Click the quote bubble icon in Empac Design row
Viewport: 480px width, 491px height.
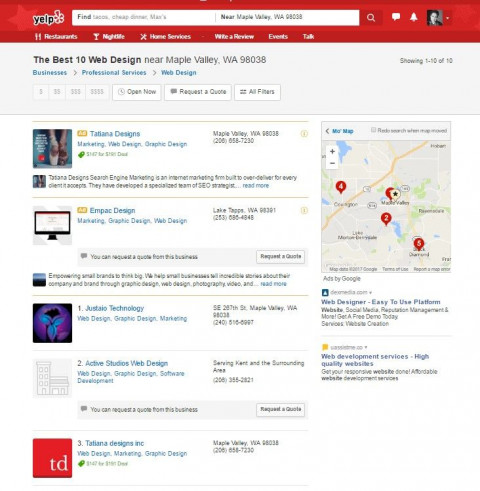pyautogui.click(x=84, y=256)
